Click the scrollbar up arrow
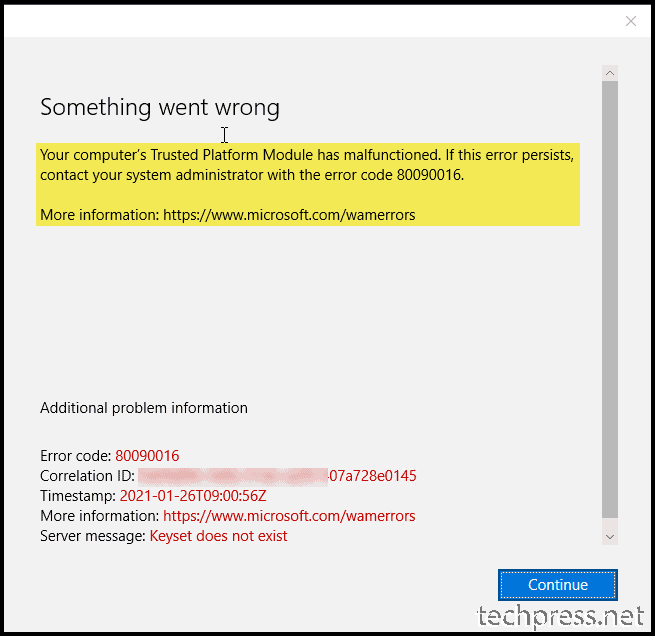 [x=609, y=73]
